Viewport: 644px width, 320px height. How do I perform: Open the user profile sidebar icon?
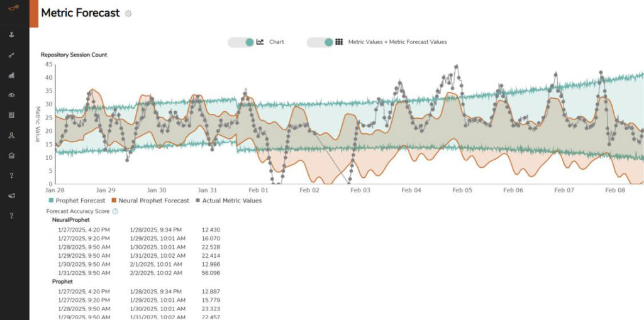[12, 135]
